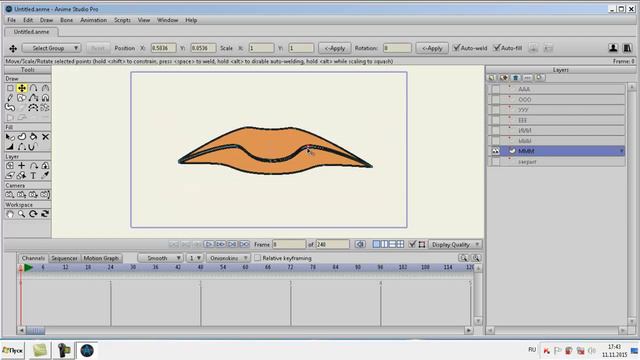Toggle the Auto-weld checkbox
Image resolution: width=640 pixels, height=360 pixels.
[x=457, y=48]
